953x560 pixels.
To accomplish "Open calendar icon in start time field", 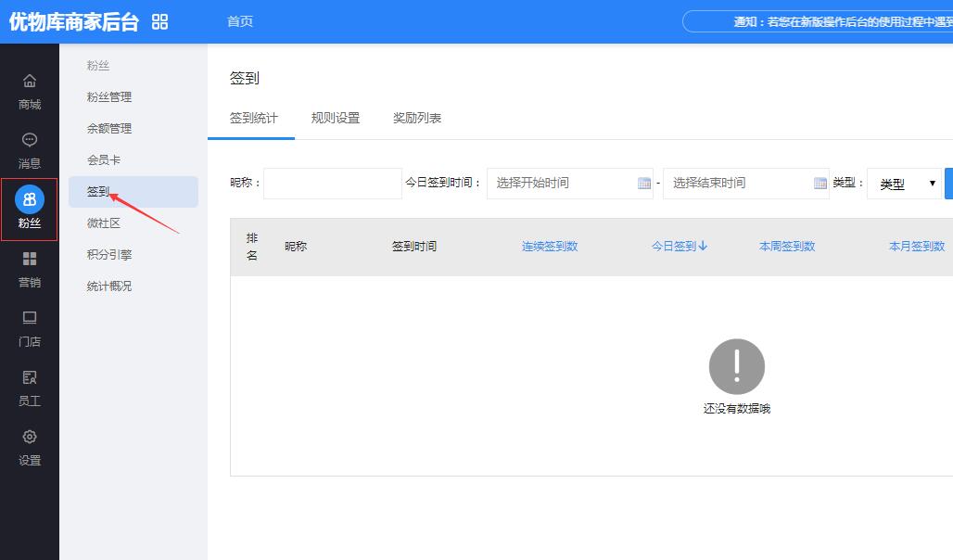I will (x=644, y=184).
